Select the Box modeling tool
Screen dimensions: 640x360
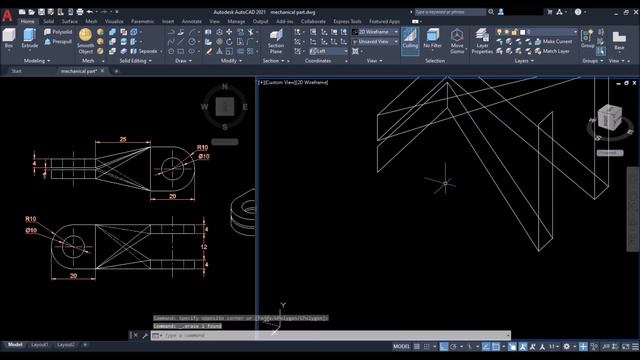click(x=9, y=38)
